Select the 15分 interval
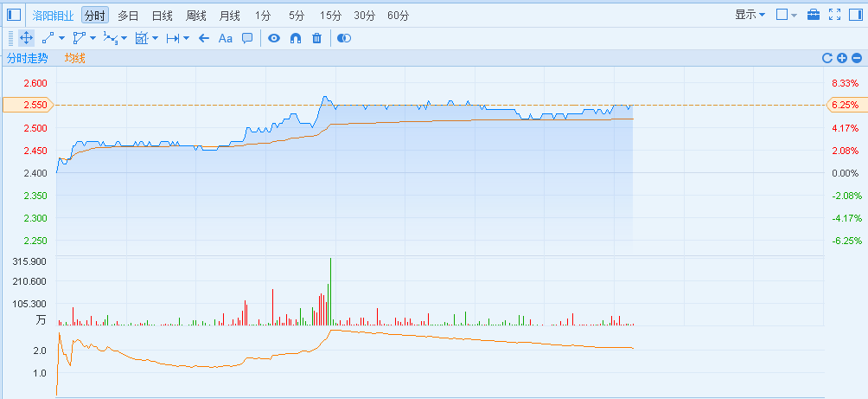 pos(330,16)
